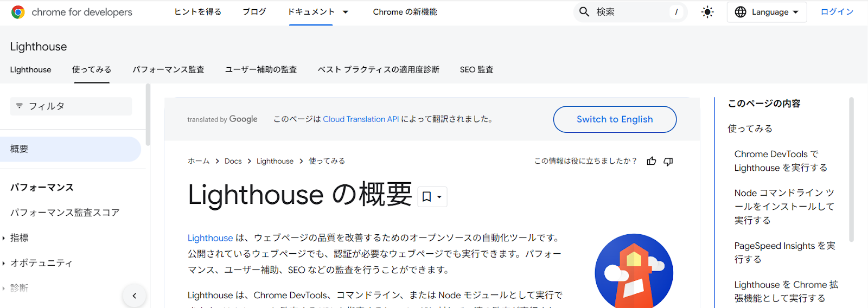Expand the オポチュニティ tree item

click(x=4, y=263)
